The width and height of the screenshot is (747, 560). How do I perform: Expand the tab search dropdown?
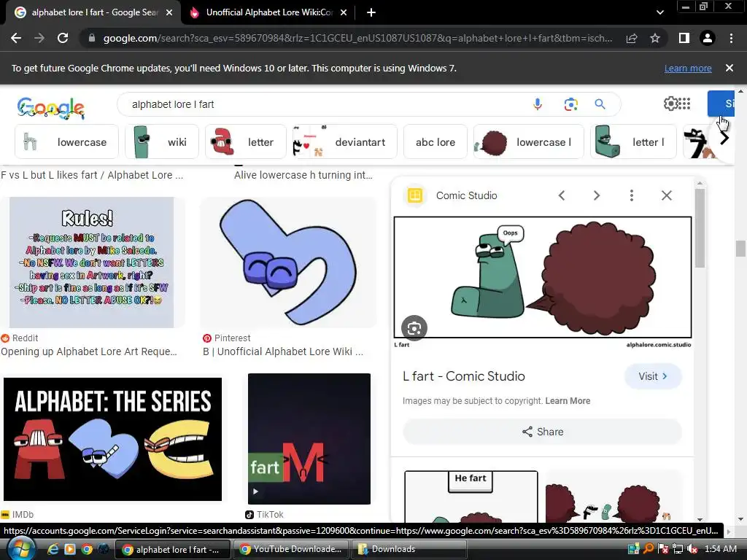(x=659, y=12)
